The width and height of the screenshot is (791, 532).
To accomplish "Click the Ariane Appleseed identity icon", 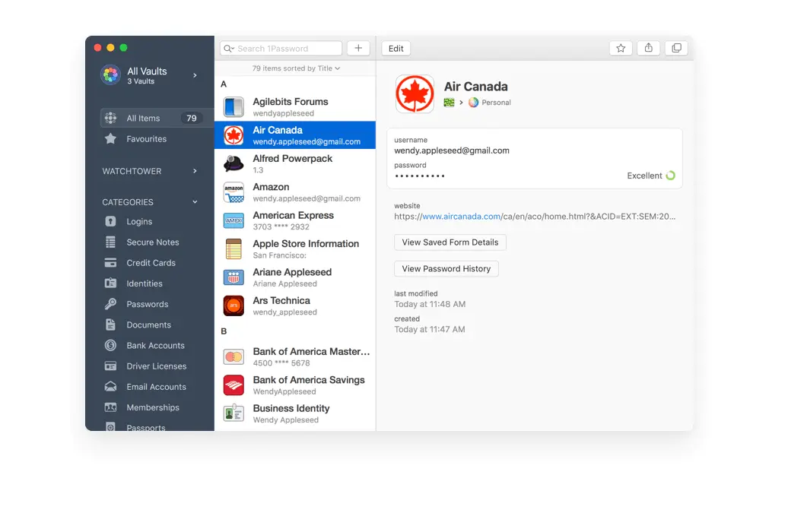I will (x=233, y=277).
